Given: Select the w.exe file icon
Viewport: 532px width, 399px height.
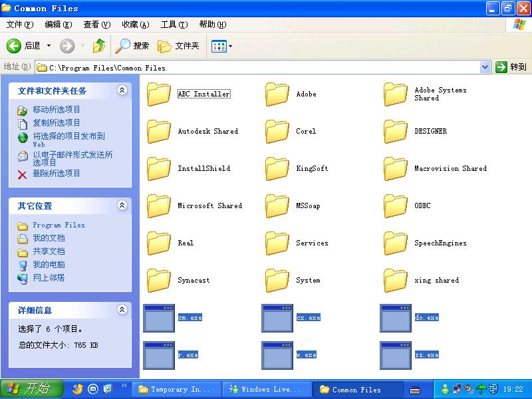Looking at the screenshot, I should coord(277,355).
